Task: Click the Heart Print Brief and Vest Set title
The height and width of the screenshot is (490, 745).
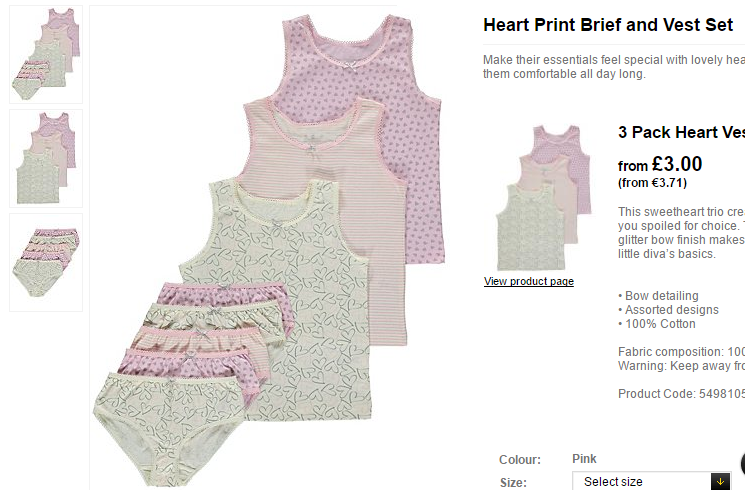Action: 608,25
